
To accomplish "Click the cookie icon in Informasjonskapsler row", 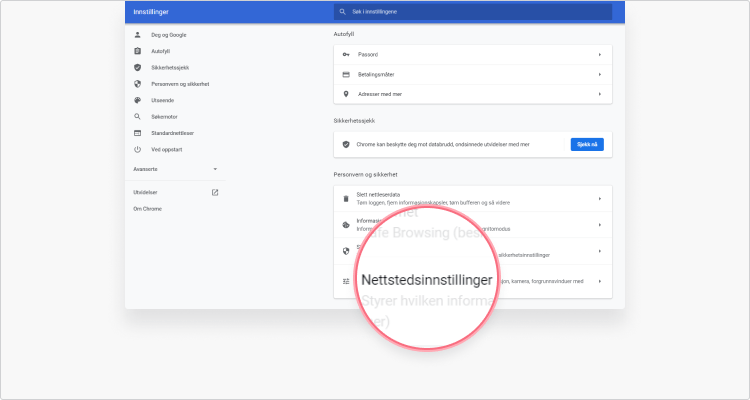I will coord(346,225).
